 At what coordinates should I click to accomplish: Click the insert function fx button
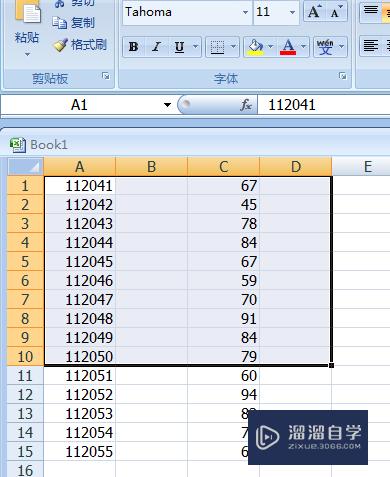246,105
